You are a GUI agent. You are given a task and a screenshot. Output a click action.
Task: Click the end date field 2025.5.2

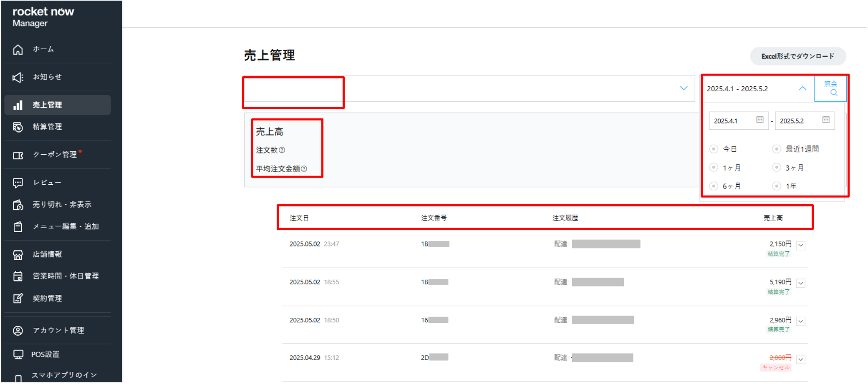(805, 121)
